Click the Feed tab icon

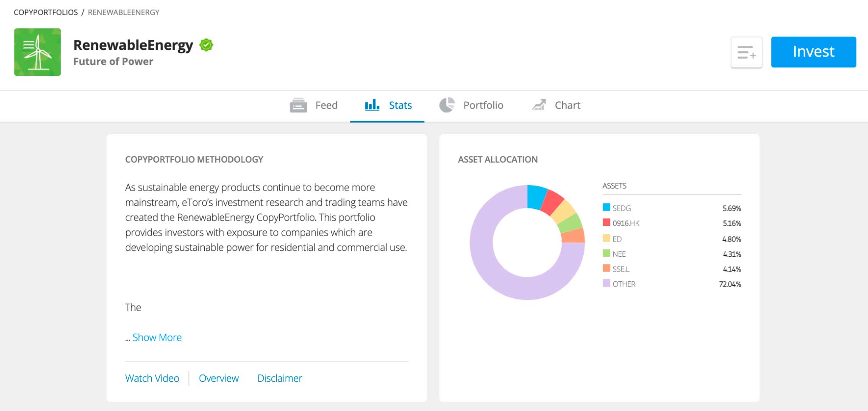(x=298, y=105)
